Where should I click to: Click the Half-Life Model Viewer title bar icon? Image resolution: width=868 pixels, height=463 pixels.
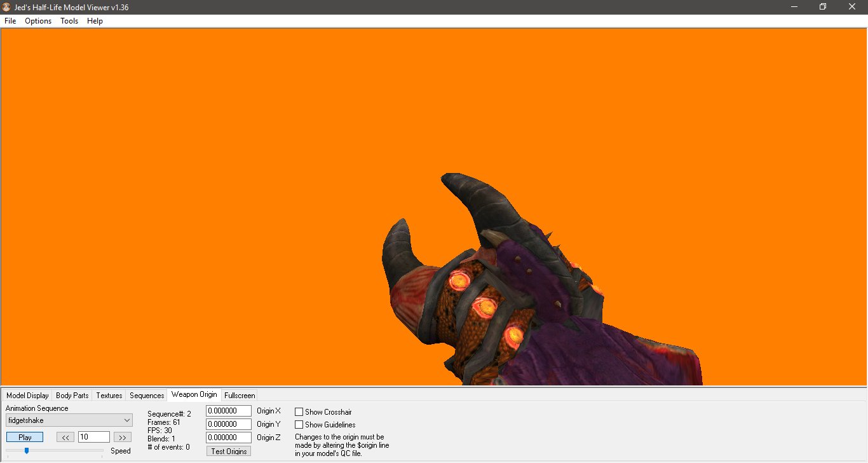click(x=6, y=6)
